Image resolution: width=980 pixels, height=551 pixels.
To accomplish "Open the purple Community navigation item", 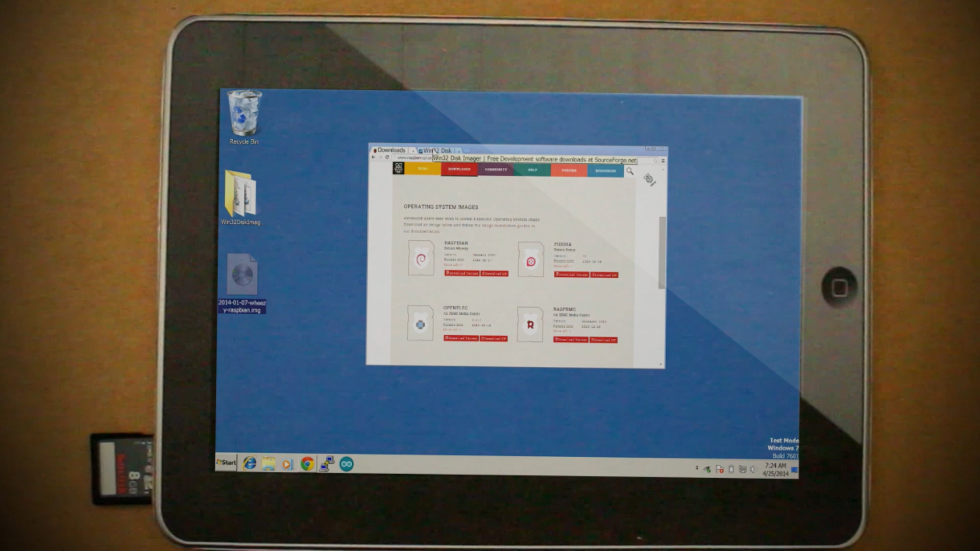I will click(x=496, y=169).
